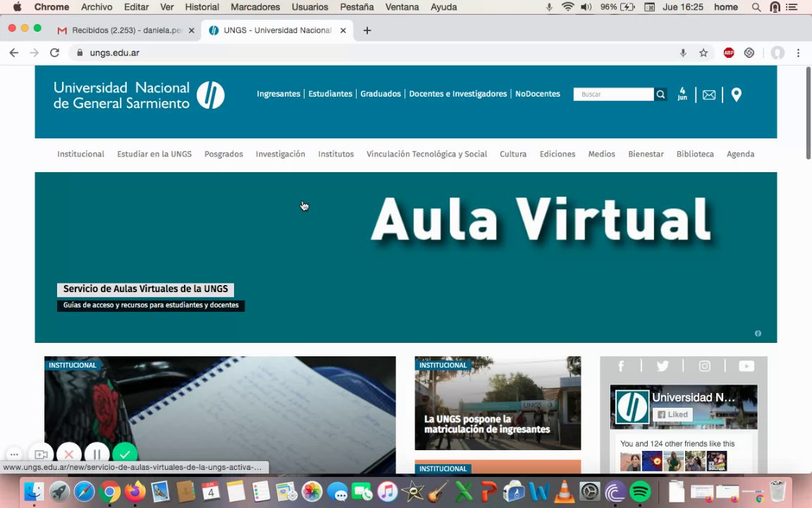Click the UNGS logo in header
Viewport: 812px width, 508px height.
click(x=139, y=95)
